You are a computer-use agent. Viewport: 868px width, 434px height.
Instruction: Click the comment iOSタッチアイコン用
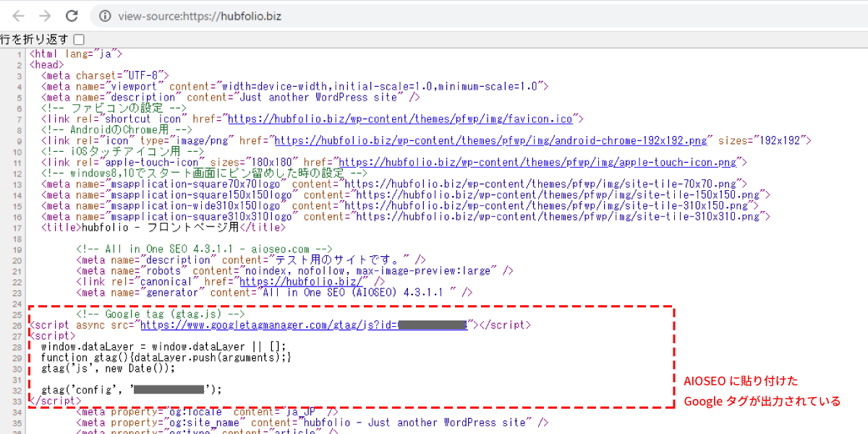122,151
